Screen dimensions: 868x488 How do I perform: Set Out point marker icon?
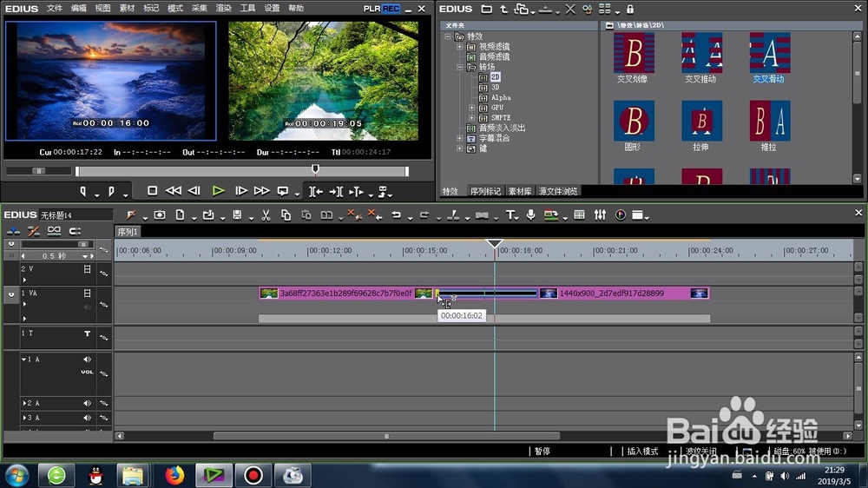tap(111, 191)
